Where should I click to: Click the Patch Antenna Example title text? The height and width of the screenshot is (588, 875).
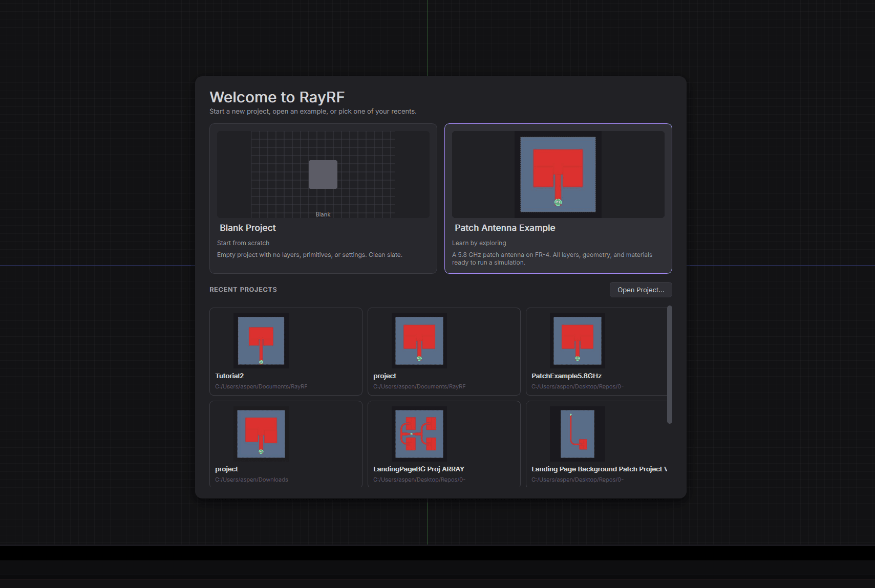(505, 228)
